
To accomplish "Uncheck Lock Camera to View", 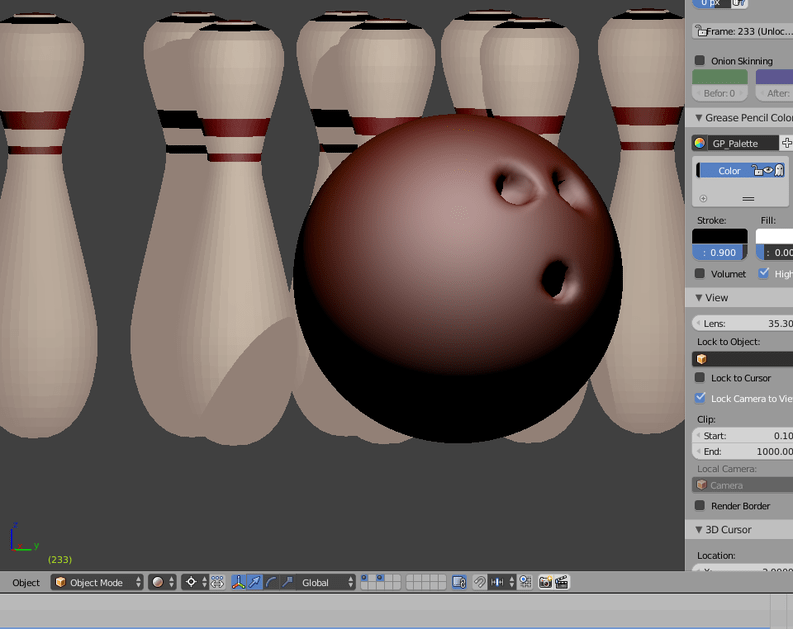I will pos(700,398).
